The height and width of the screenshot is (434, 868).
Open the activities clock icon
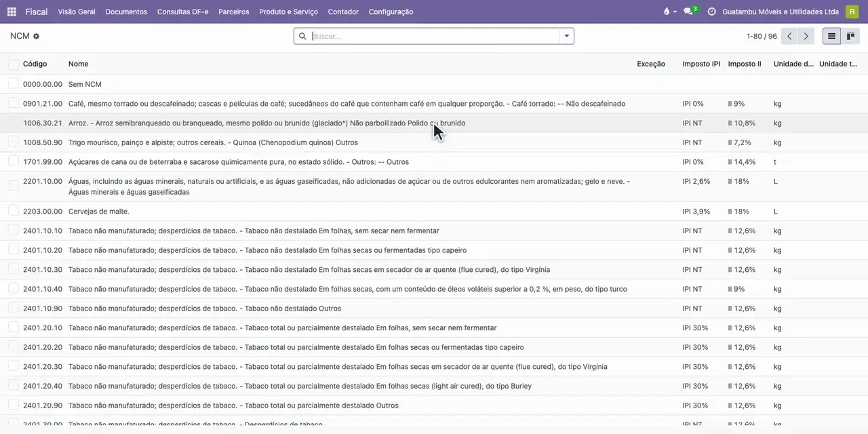[x=711, y=12]
